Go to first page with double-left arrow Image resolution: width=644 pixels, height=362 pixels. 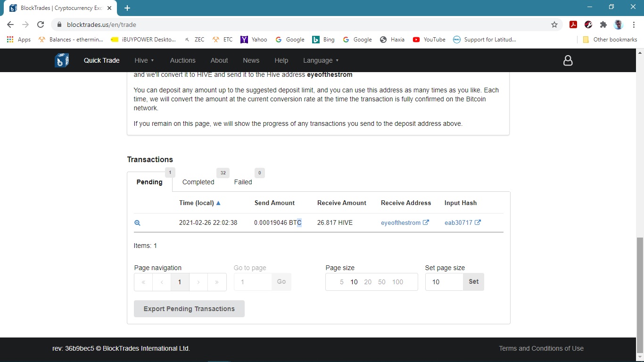click(143, 282)
